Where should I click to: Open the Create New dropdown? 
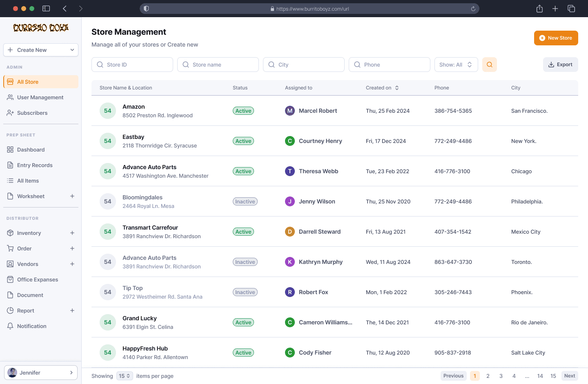(41, 50)
